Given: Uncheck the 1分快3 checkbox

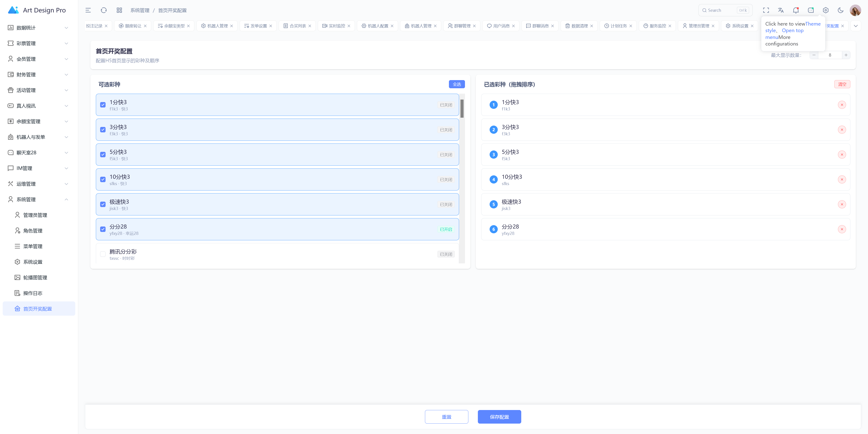Looking at the screenshot, I should 103,105.
